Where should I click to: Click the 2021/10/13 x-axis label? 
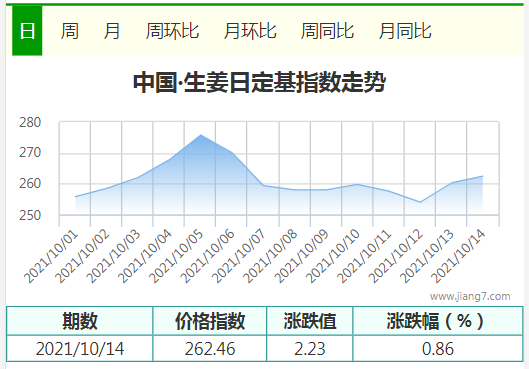[x=426, y=257]
